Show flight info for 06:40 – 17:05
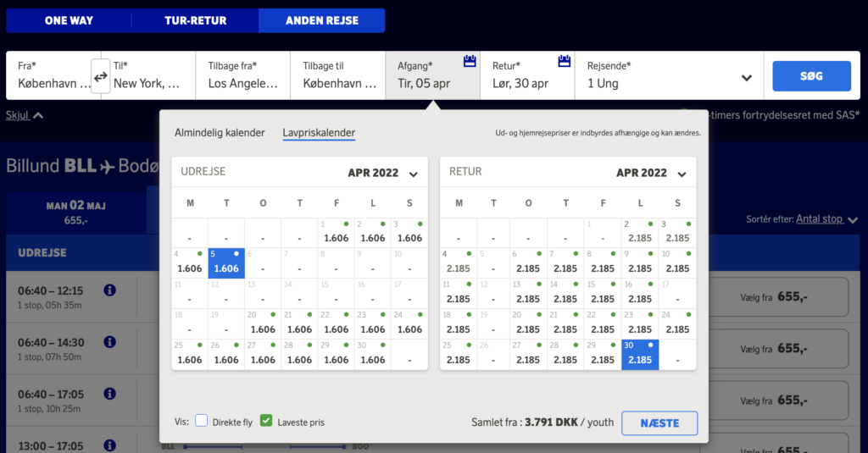868x453 pixels. point(109,394)
